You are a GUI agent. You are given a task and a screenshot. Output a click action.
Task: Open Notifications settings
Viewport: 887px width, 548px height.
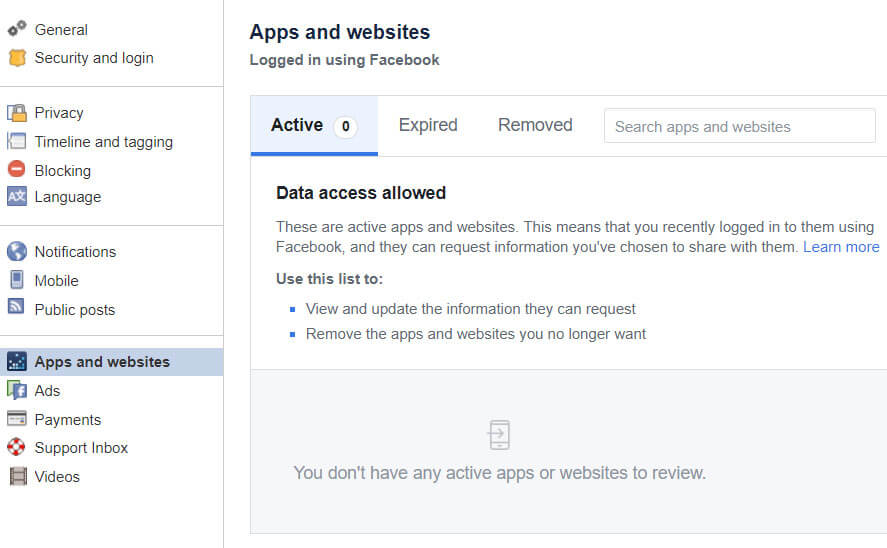click(x=75, y=252)
